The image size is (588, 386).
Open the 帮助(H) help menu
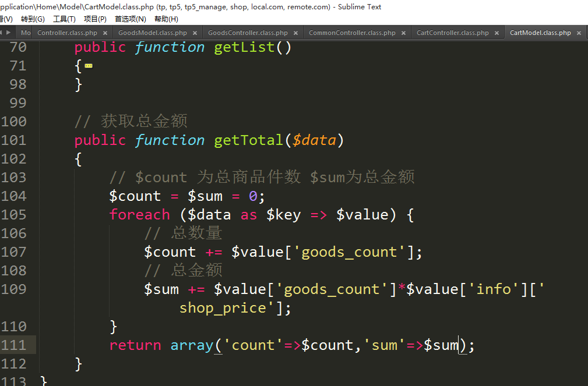tap(166, 19)
